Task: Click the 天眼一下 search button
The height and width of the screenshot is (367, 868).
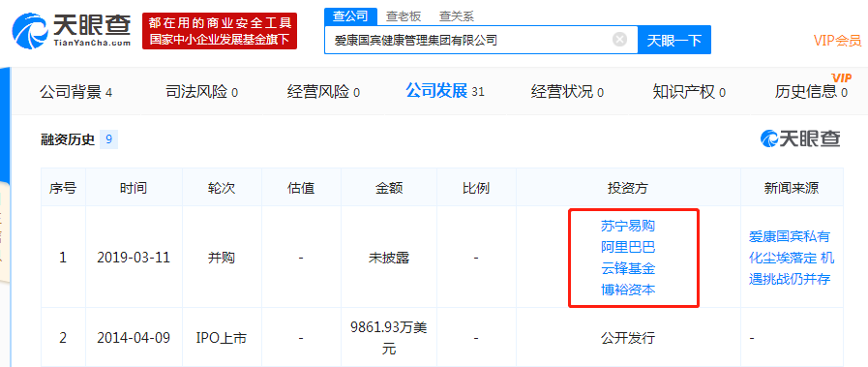Action: (674, 40)
